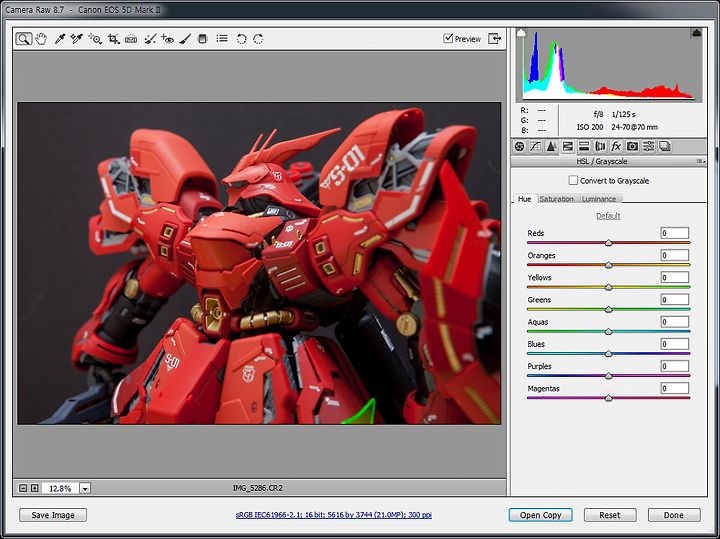Viewport: 720px width, 539px height.
Task: Click the Magentas hue slider handle
Action: coord(608,398)
